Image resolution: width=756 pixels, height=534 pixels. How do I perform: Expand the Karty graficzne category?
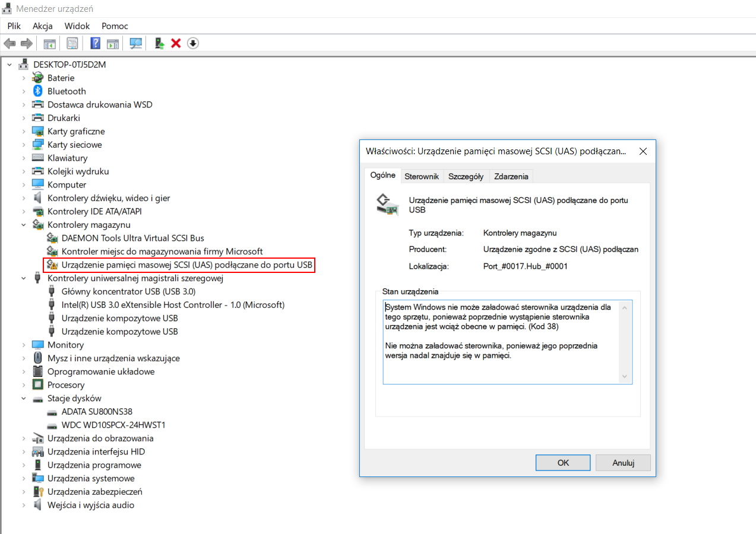pos(24,131)
